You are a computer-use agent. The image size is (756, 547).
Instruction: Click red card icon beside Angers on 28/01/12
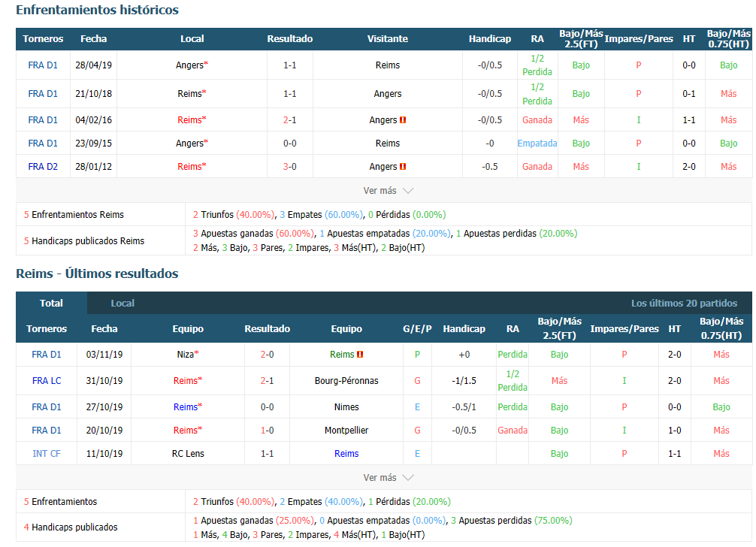coord(403,166)
